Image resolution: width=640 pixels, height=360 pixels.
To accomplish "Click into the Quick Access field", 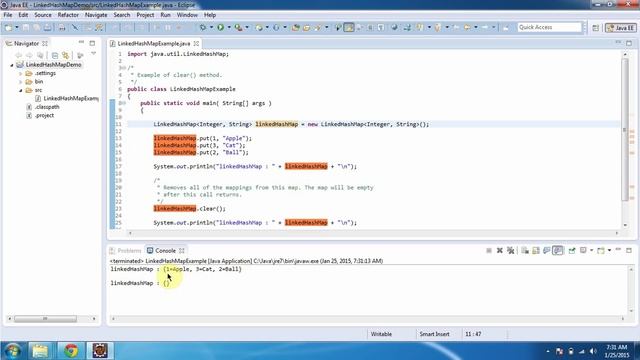I will 549,27.
